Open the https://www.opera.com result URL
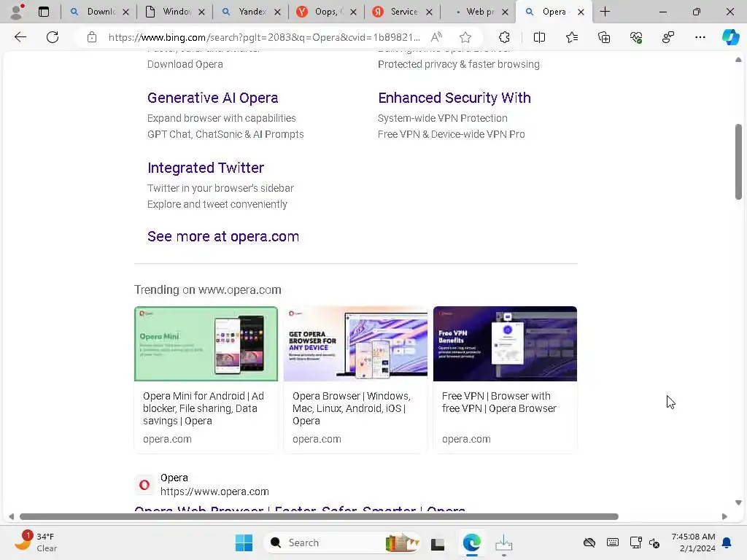Image resolution: width=747 pixels, height=560 pixels. click(214, 491)
